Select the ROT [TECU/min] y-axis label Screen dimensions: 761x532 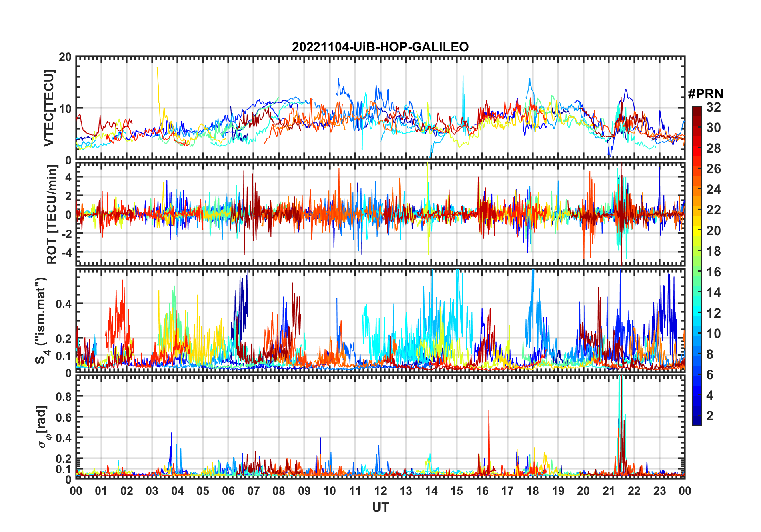[x=52, y=214]
